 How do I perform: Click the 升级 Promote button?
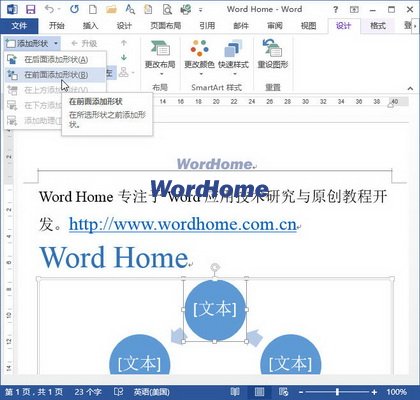84,43
